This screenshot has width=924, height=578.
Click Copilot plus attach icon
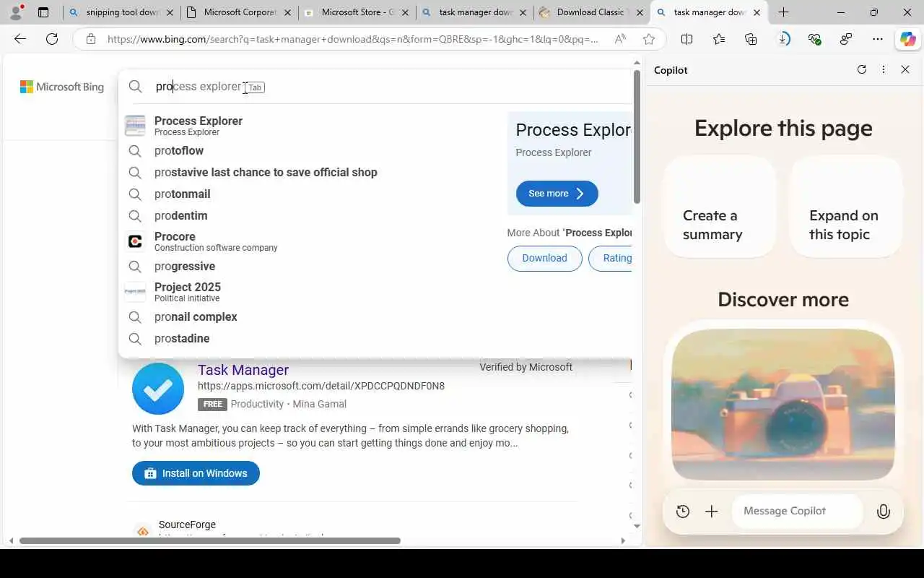point(712,512)
